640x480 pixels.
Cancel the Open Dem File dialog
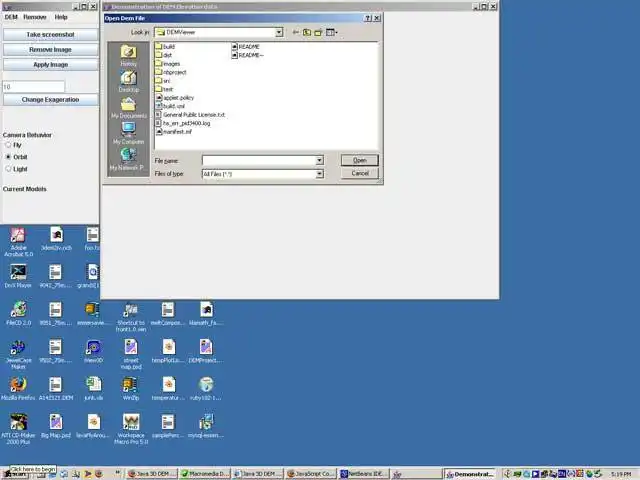click(x=360, y=173)
